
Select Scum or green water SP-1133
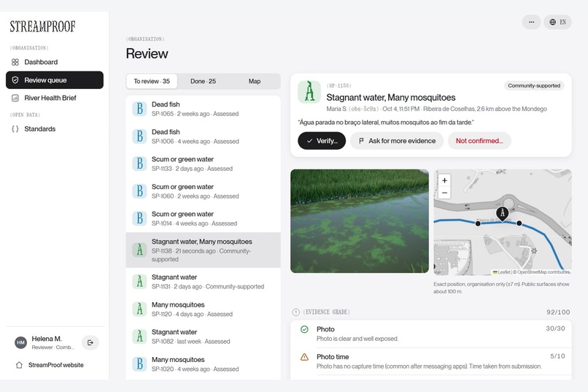point(204,164)
